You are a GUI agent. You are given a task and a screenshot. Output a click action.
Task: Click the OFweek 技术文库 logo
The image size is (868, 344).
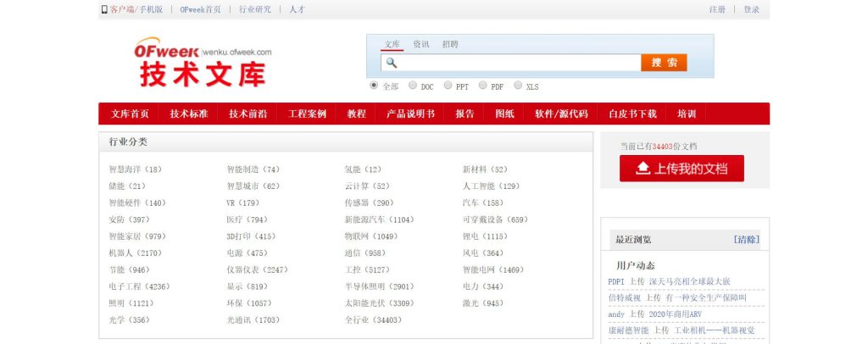[203, 64]
